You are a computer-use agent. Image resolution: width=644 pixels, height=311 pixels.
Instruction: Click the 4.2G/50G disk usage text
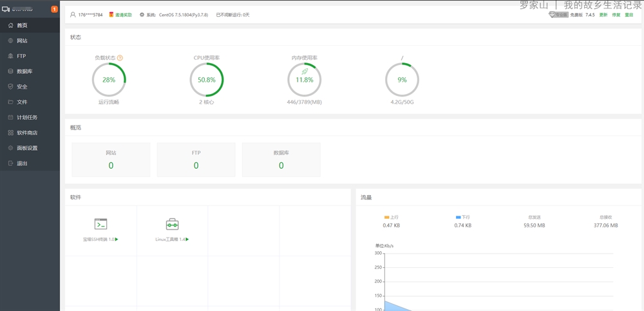pos(402,102)
